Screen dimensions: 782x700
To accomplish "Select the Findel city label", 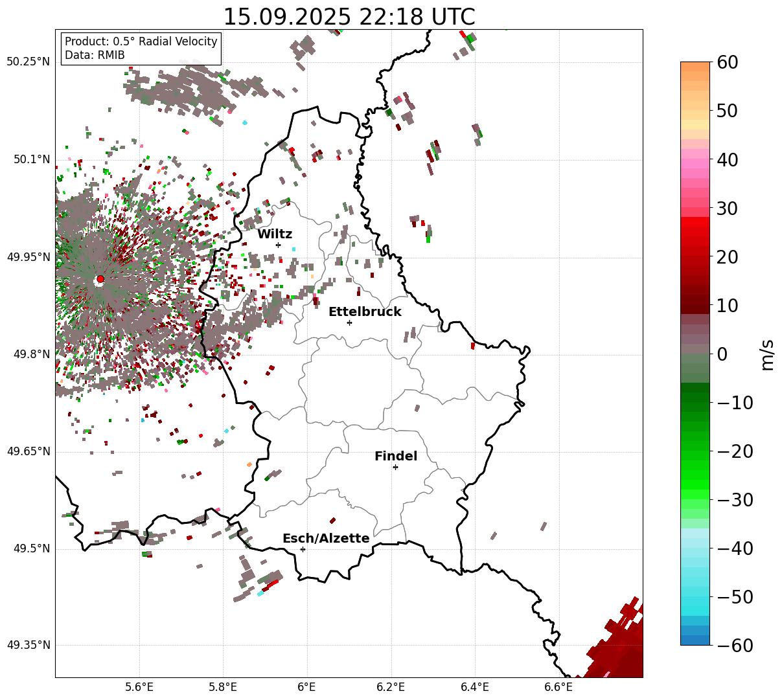I will pos(396,457).
